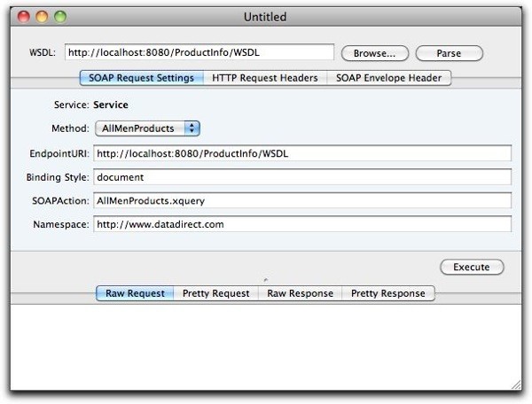Click the Namespace text field
The image size is (532, 404).
pos(302,225)
